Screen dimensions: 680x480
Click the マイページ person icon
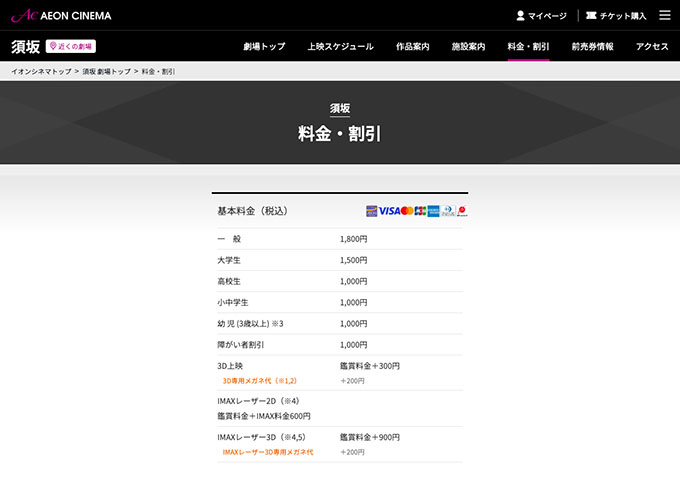tap(520, 16)
